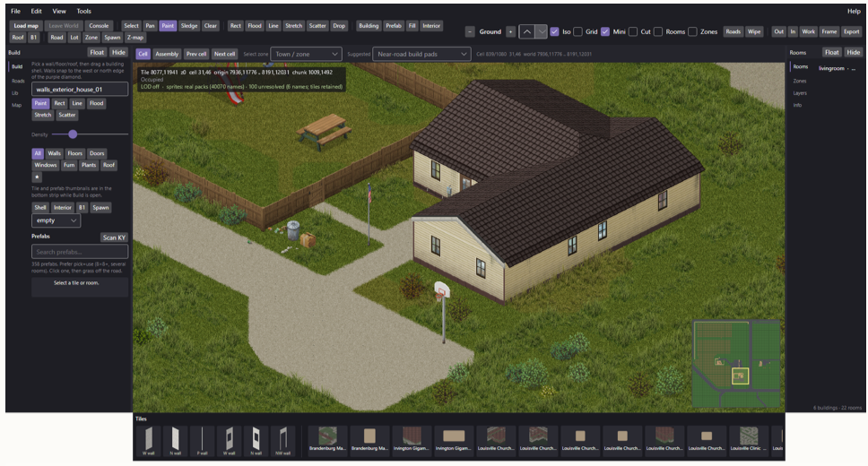Click the Lot toolbar button
Image resolution: width=868 pixels, height=466 pixels.
tap(74, 37)
